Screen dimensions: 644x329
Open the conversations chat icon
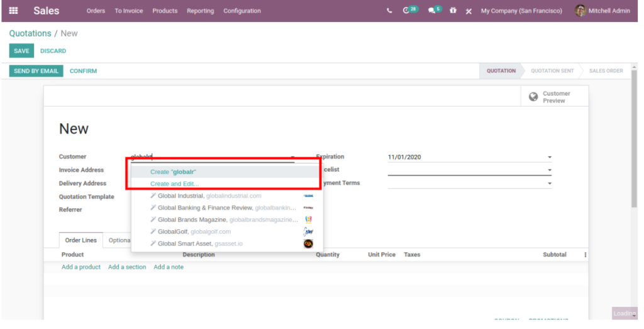tap(434, 10)
